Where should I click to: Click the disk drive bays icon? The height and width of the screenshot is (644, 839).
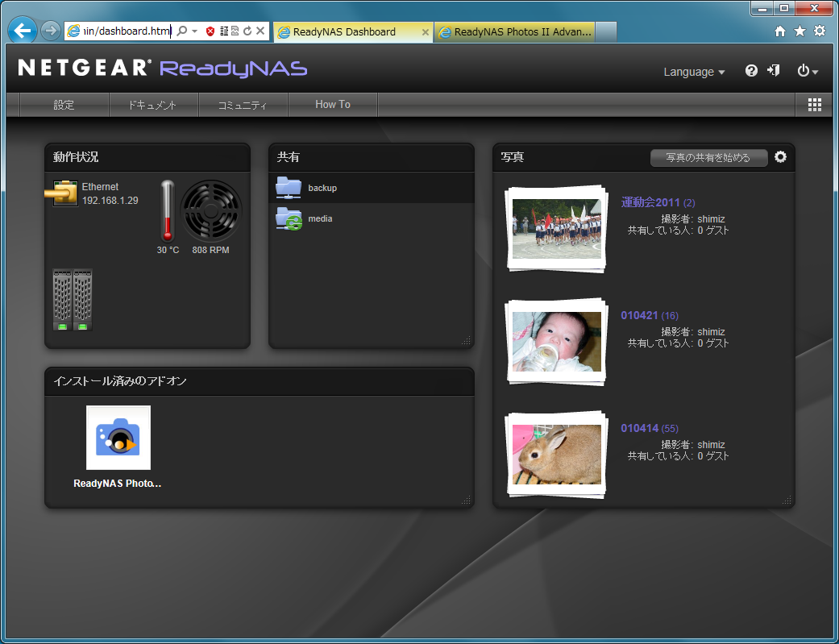pos(73,300)
